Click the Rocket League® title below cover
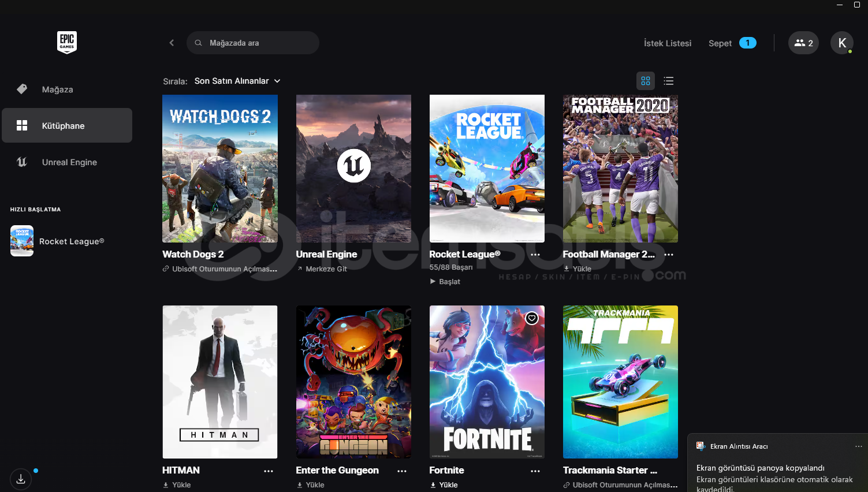The image size is (868, 492). click(465, 254)
